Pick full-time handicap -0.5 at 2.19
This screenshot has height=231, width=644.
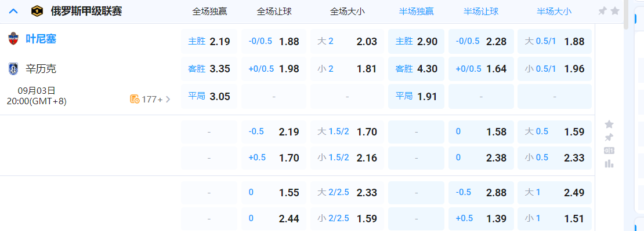274,132
